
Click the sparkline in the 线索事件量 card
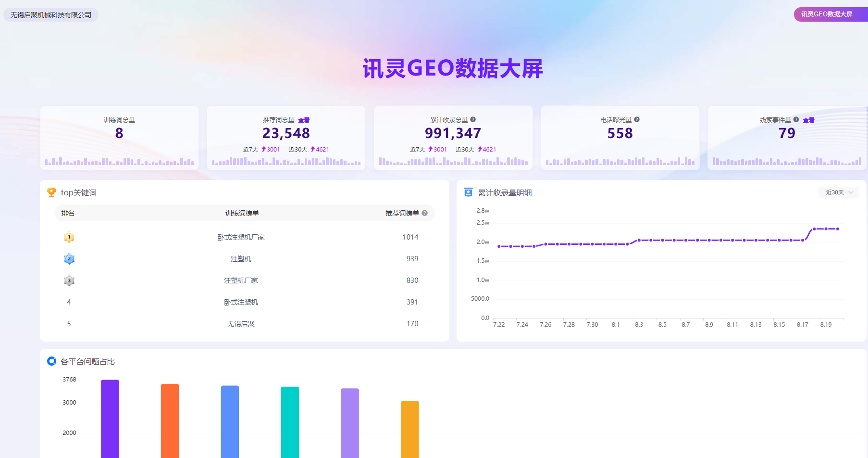[x=787, y=161]
